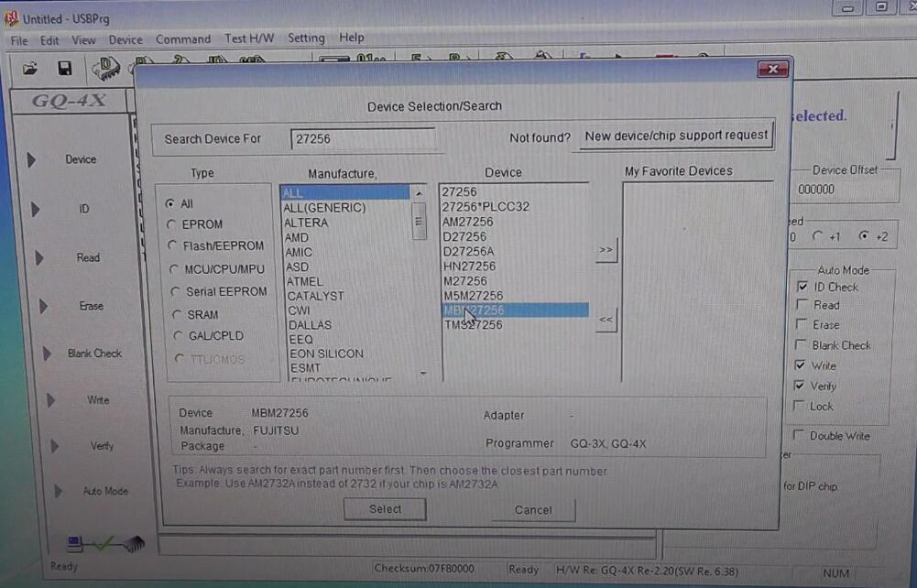Select the Serial EEPROM radio button
Viewport: 917px width, 588px height.
175,291
